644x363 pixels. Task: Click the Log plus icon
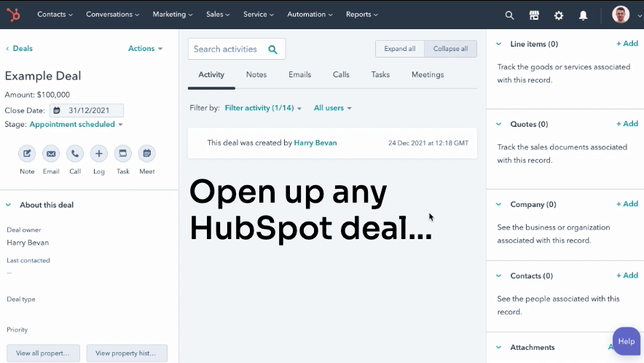(98, 153)
